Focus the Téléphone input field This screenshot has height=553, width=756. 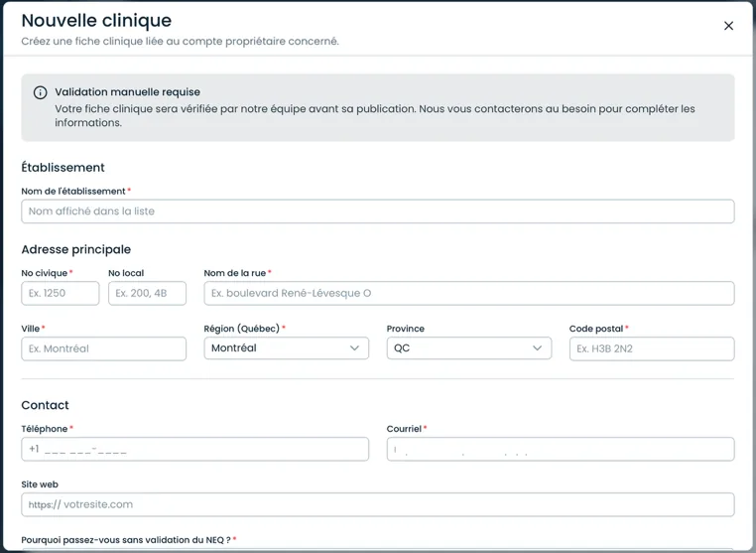[194, 450]
